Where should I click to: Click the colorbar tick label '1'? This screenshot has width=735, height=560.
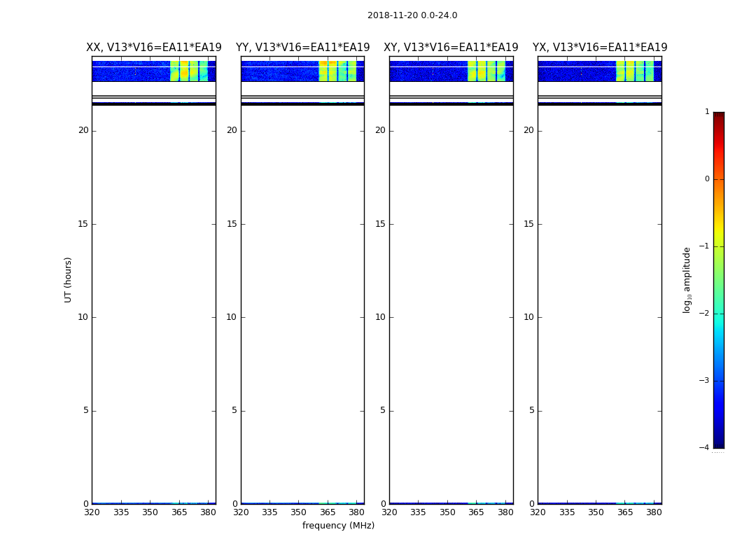707,111
